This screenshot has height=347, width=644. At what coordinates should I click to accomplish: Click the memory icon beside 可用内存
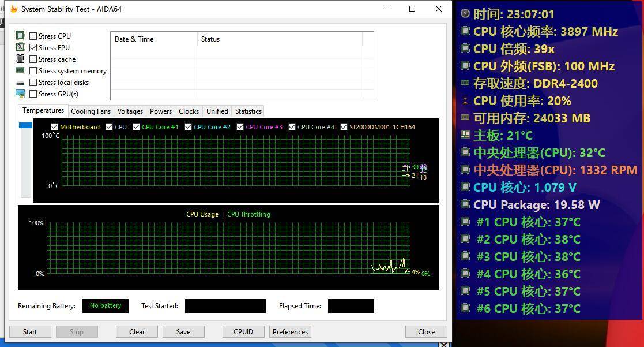tap(465, 117)
